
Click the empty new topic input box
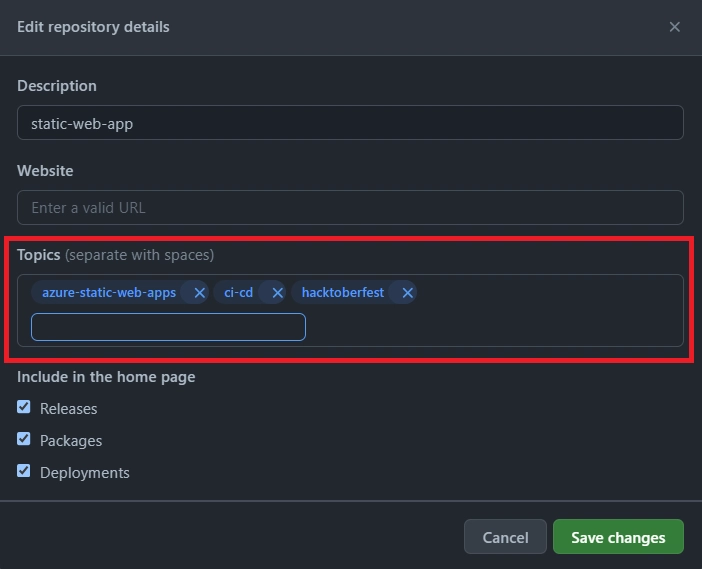(168, 327)
